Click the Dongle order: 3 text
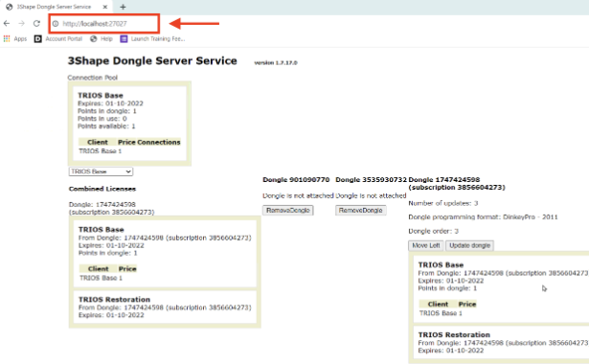 coord(434,231)
